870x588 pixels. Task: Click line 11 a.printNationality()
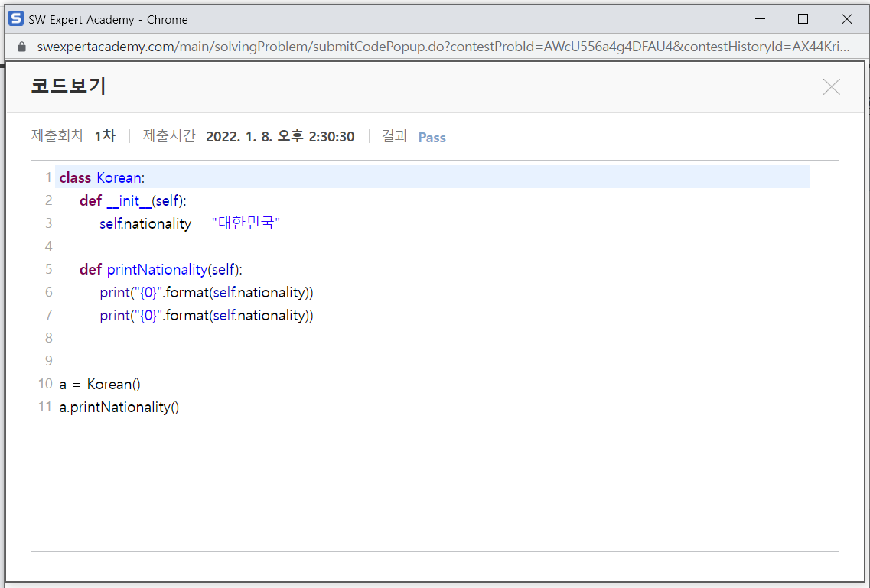(x=119, y=408)
